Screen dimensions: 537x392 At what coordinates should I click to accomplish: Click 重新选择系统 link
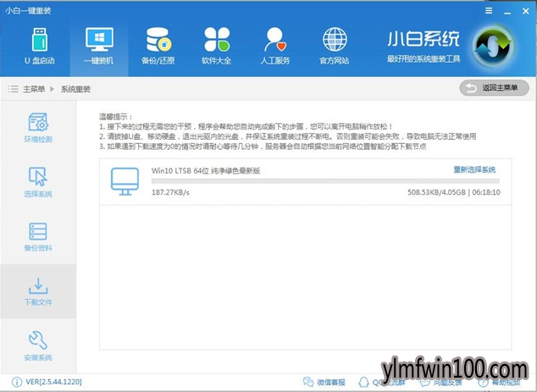point(474,169)
